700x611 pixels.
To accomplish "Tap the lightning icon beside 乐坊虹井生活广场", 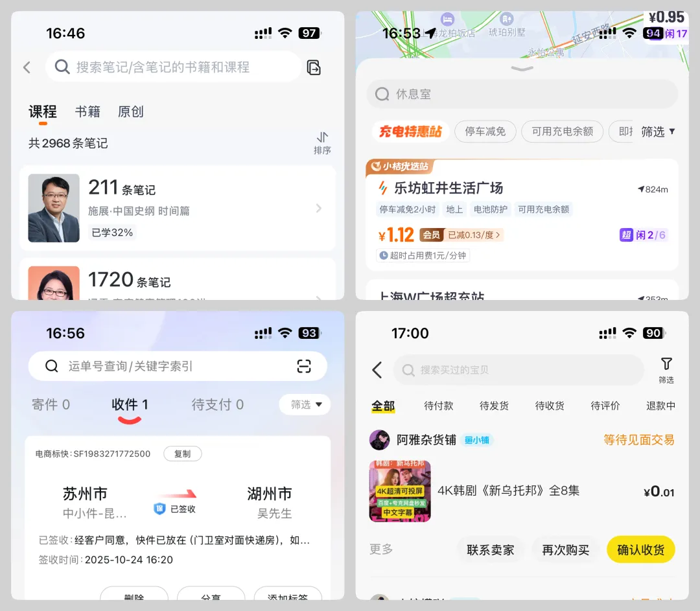I will point(381,187).
